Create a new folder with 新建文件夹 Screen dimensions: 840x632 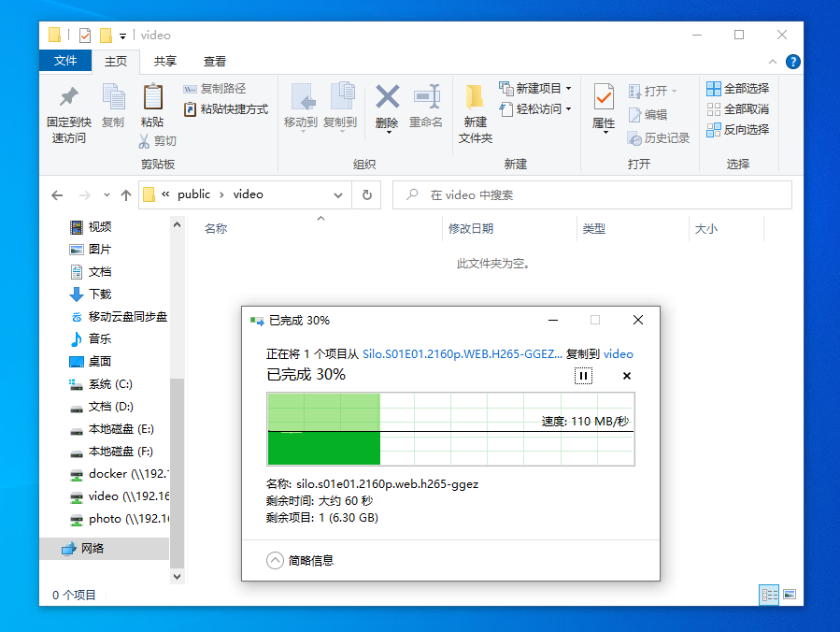coord(475,114)
